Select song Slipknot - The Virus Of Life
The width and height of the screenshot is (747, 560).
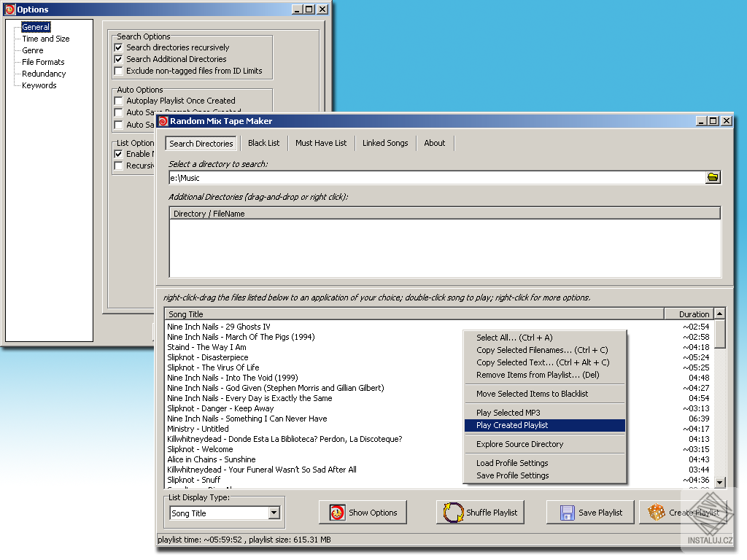(213, 367)
